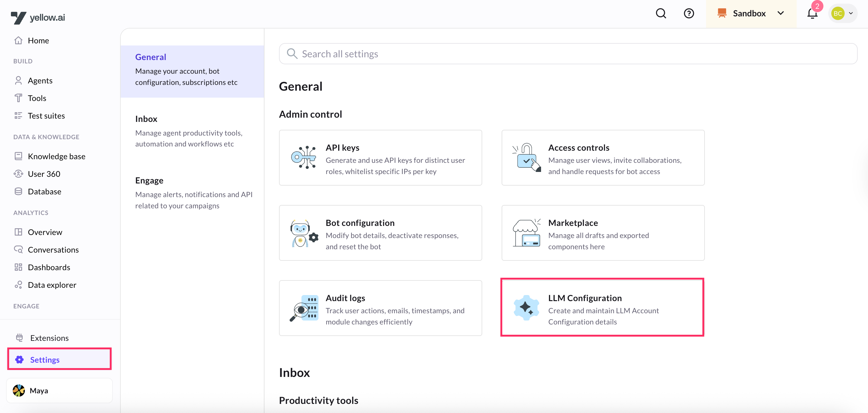Click the Settings gear icon
Viewport: 868px width, 413px height.
pyautogui.click(x=19, y=360)
